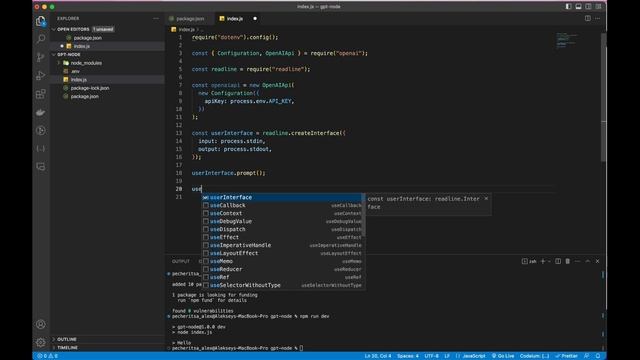Change indentation via Spaces: 4
The image size is (640, 360).
pyautogui.click(x=407, y=356)
